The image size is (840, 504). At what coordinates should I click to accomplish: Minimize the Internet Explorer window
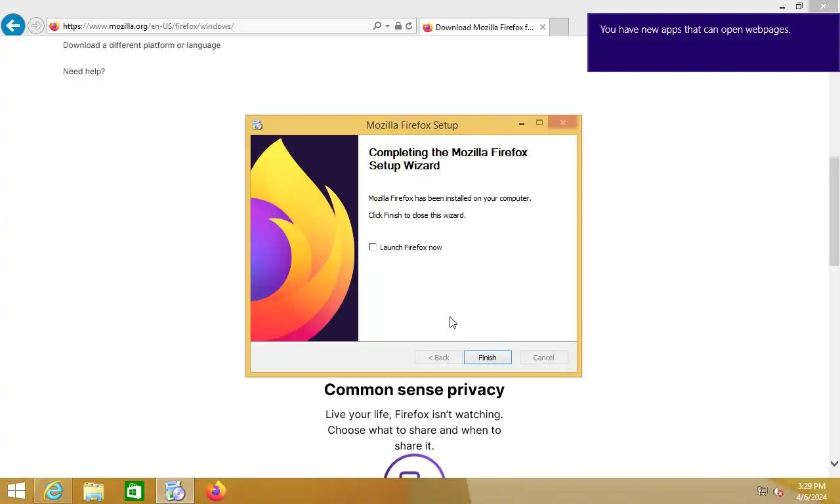tap(782, 7)
